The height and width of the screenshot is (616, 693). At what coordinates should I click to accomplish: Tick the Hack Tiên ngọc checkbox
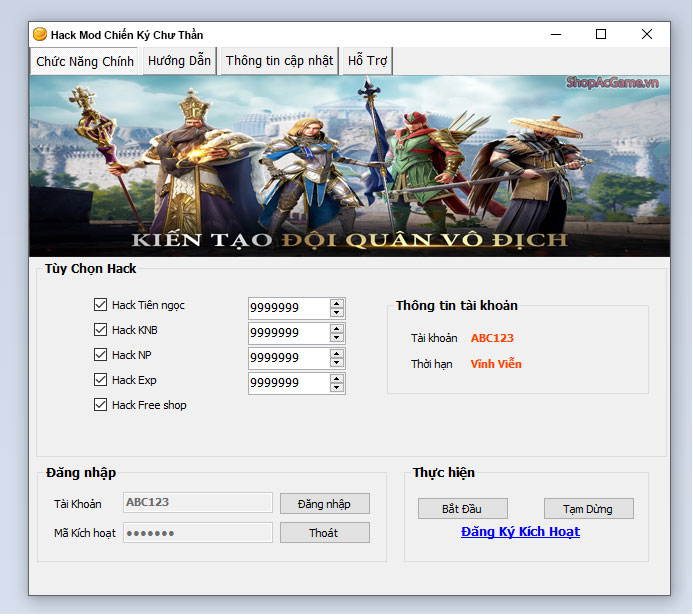coord(100,305)
